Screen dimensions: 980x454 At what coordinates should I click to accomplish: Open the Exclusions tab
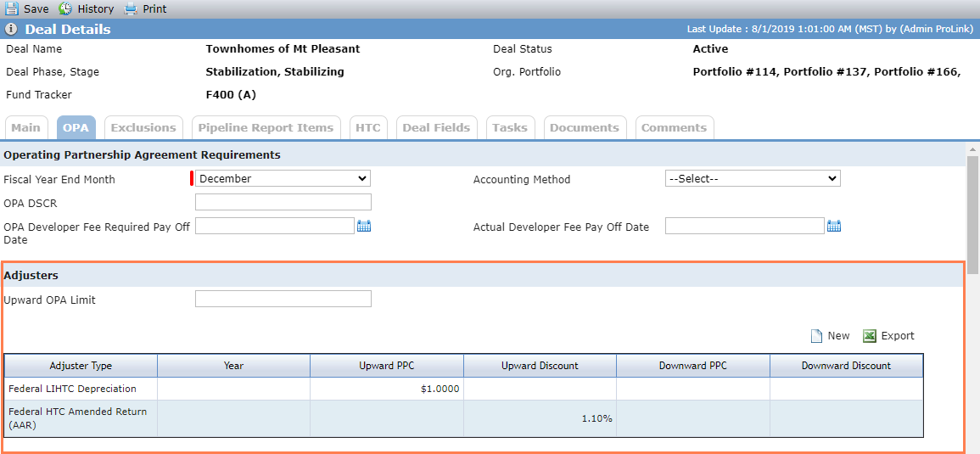pyautogui.click(x=143, y=127)
